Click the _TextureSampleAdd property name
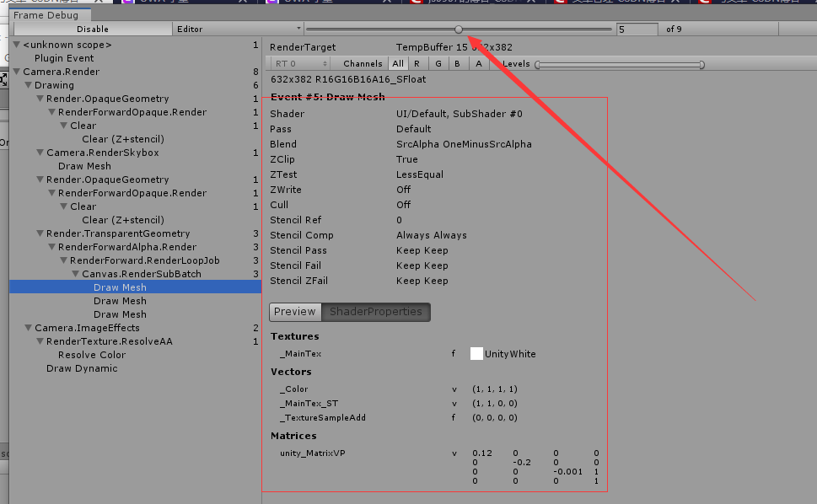The image size is (817, 504). coord(323,417)
